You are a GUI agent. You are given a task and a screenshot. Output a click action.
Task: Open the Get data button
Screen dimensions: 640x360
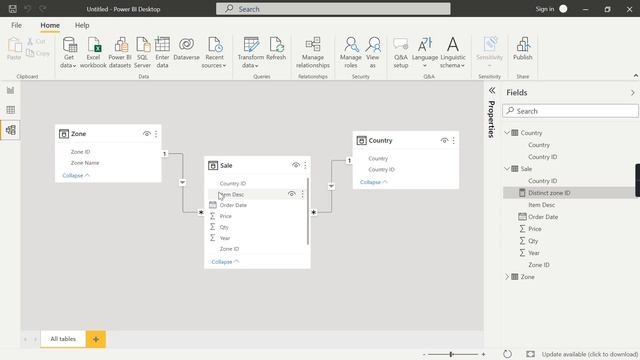pos(69,53)
